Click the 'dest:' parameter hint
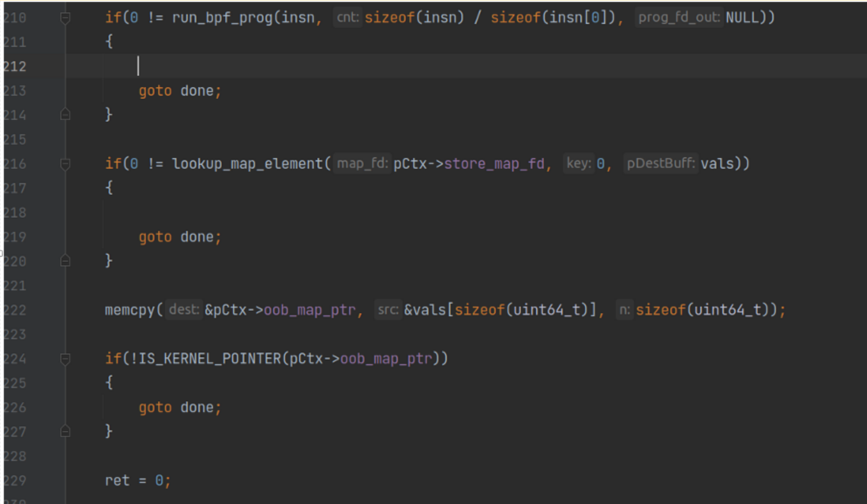Image resolution: width=867 pixels, height=504 pixels. (184, 310)
